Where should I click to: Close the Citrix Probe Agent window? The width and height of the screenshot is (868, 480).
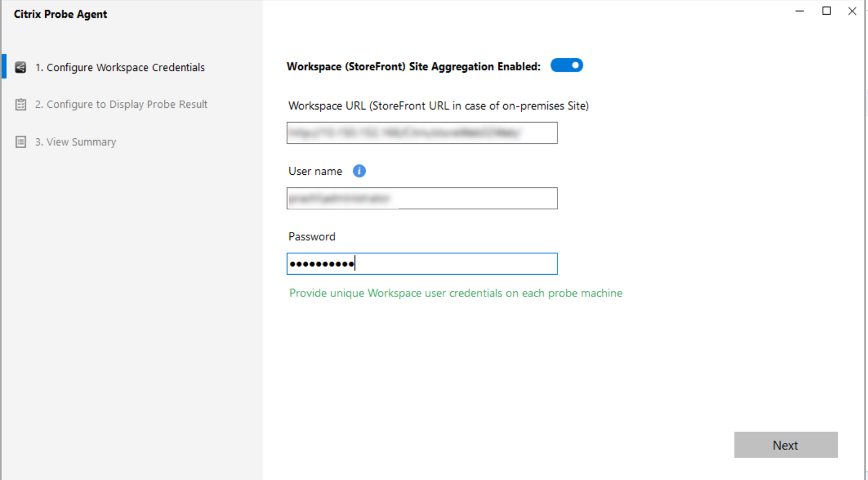pos(852,11)
